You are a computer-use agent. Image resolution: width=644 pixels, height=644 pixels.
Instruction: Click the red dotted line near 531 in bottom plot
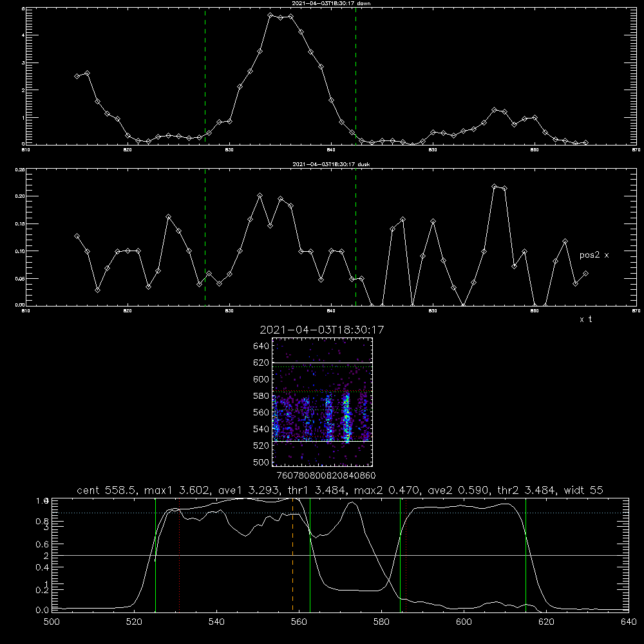(x=180, y=554)
